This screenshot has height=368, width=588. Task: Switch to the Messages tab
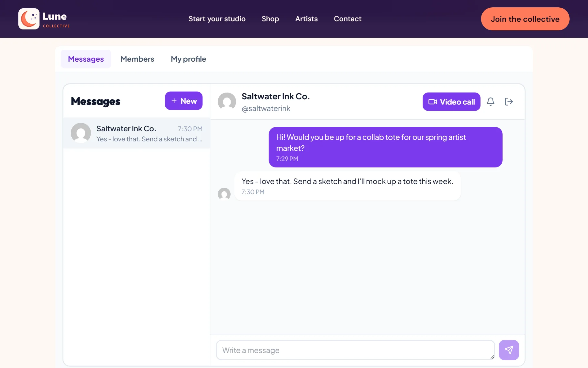[x=86, y=59]
